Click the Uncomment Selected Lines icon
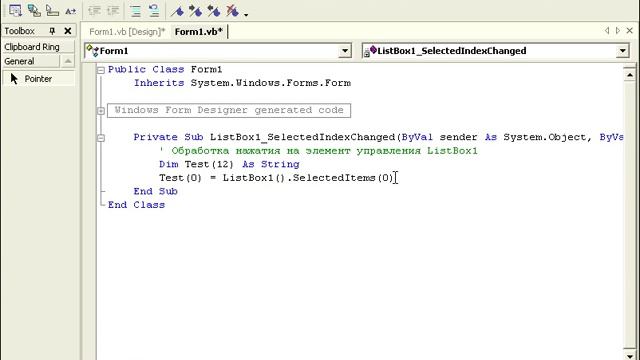Viewport: 640px width, 360px height. 154,11
